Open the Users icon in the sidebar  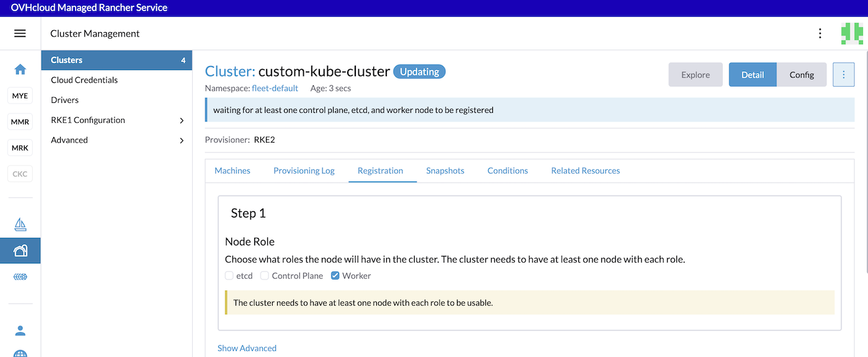20,330
